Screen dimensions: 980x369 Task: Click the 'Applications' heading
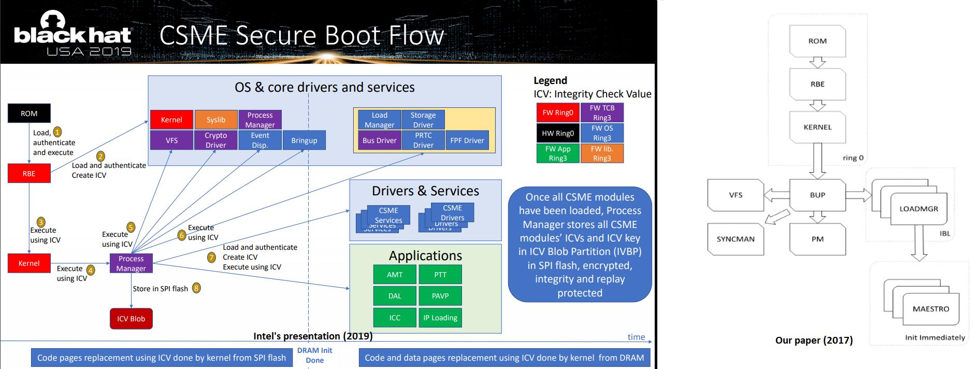coord(425,256)
